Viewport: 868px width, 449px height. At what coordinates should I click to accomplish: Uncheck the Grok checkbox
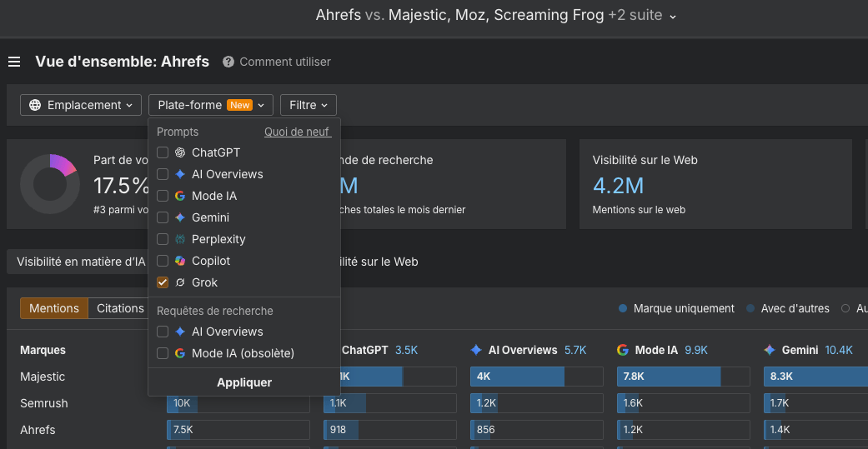(163, 282)
